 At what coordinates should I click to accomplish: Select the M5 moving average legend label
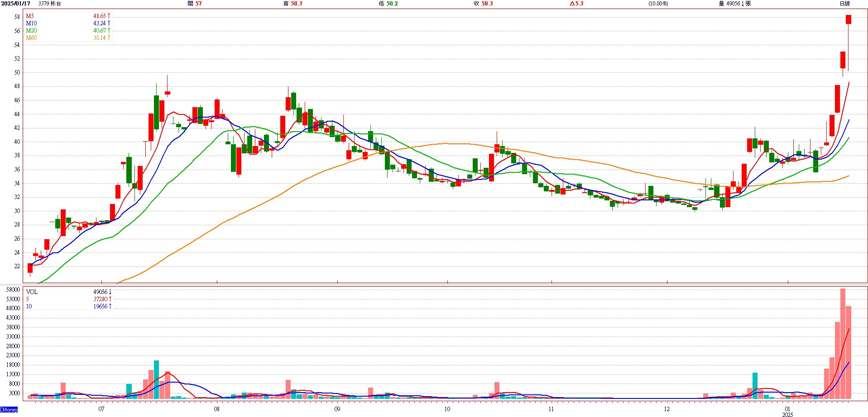click(30, 16)
